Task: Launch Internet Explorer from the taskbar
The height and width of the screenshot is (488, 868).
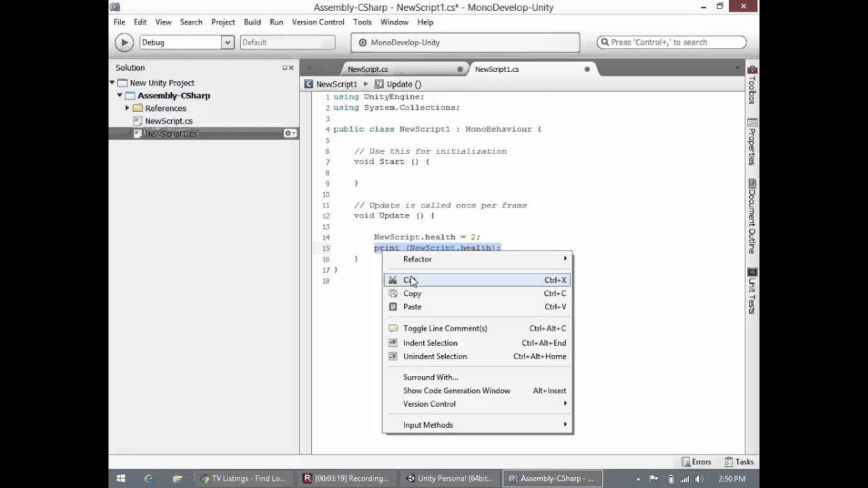Action: pos(149,479)
